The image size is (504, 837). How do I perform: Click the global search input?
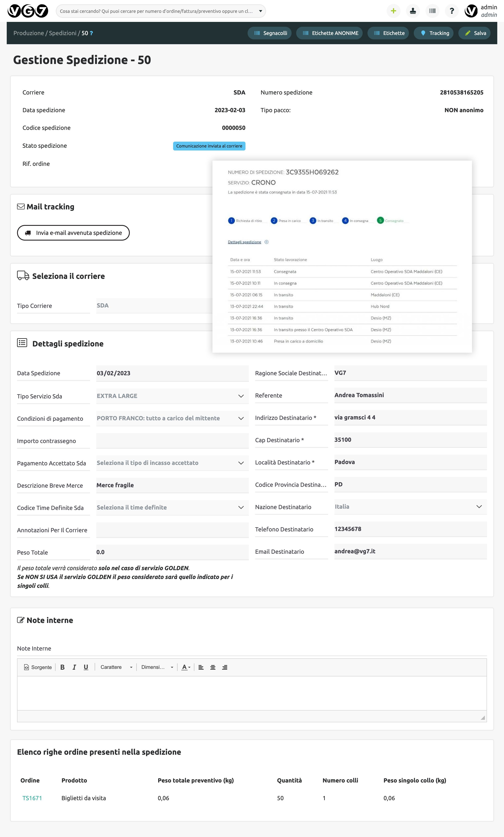click(x=156, y=11)
